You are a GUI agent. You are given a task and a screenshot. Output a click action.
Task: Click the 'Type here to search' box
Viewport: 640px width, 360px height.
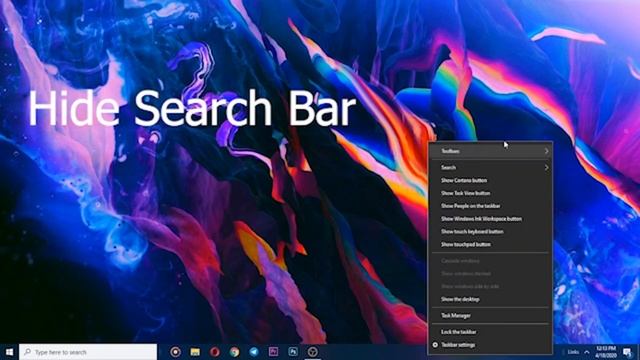click(x=88, y=352)
